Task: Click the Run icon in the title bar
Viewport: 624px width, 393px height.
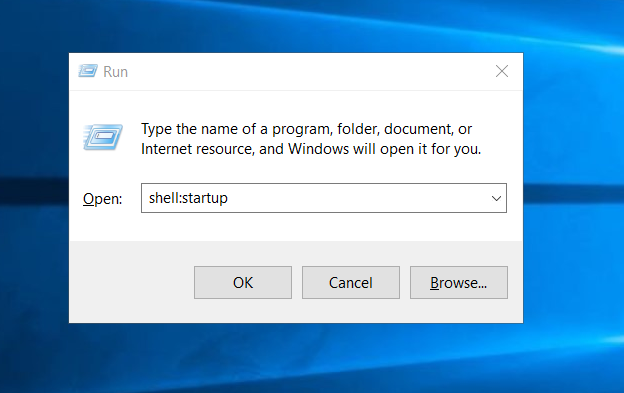Action: pos(88,71)
